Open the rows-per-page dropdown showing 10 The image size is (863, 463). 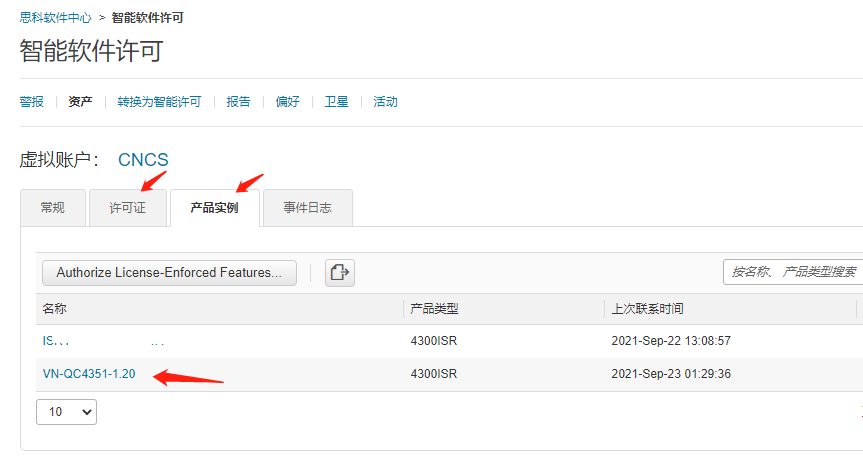[x=66, y=411]
